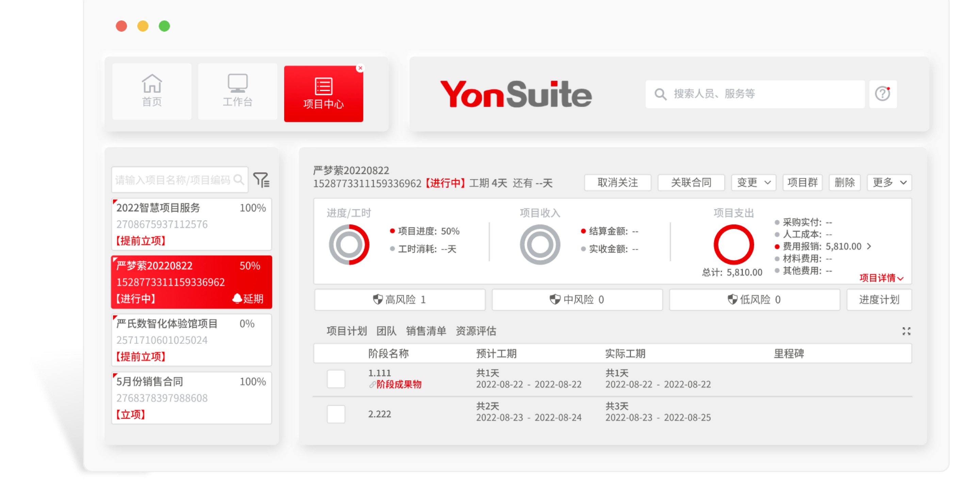
Task: Click the 延期 bell icon on selected project
Action: [237, 298]
